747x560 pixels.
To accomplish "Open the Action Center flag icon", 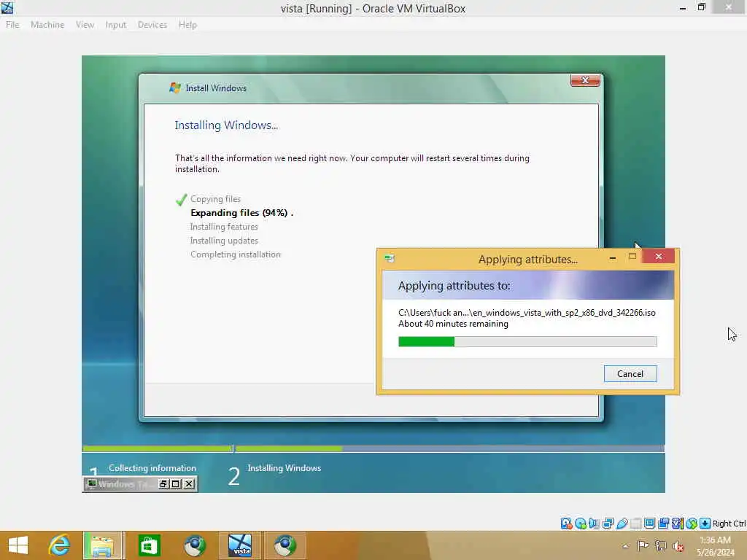I will [x=643, y=545].
